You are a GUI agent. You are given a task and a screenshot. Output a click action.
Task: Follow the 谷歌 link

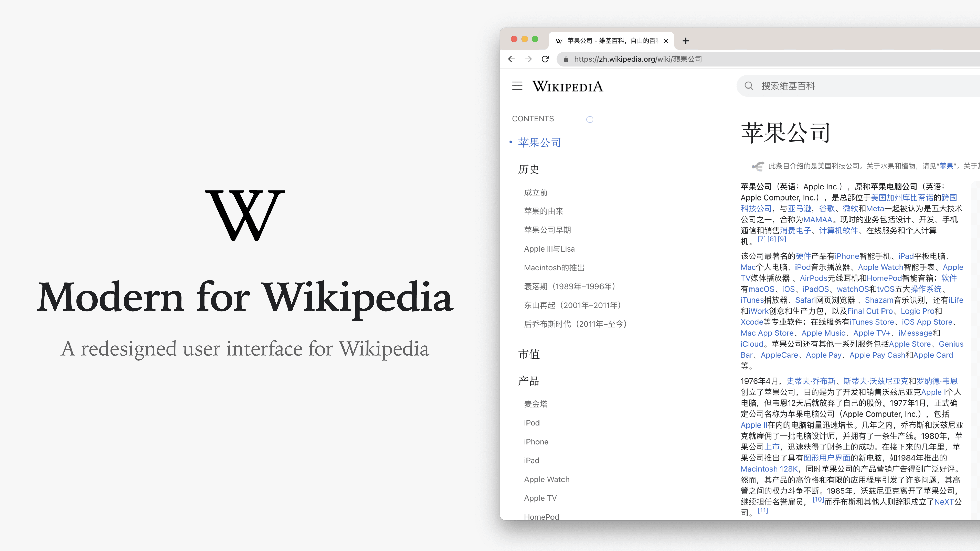pyautogui.click(x=827, y=209)
